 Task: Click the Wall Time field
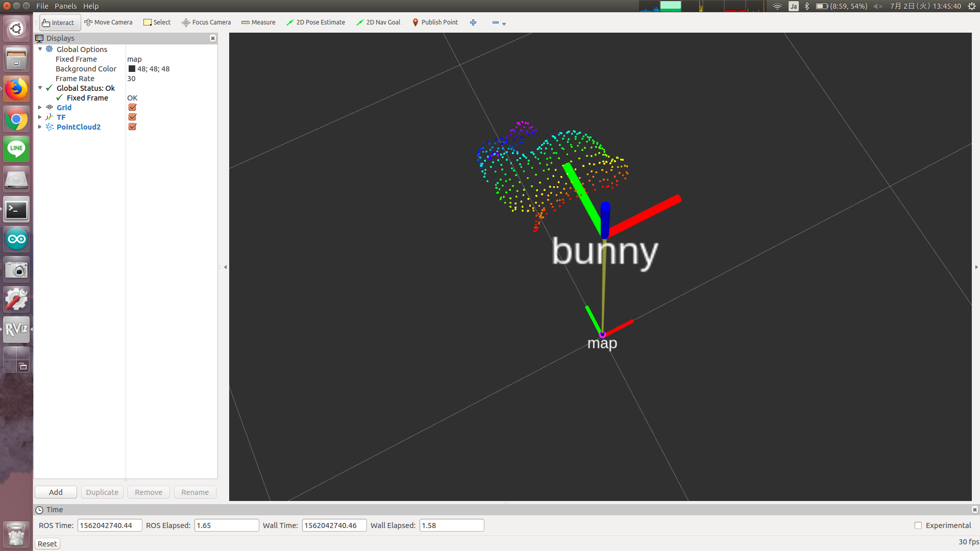334,525
